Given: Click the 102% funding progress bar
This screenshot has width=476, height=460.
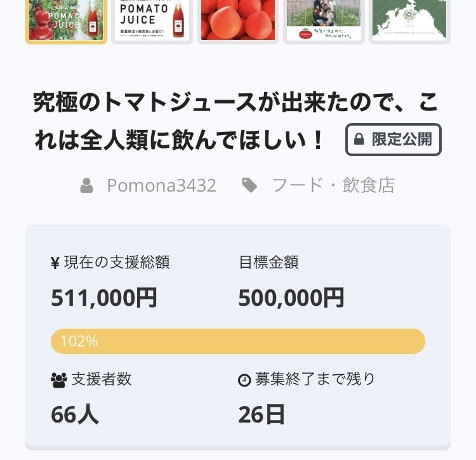Looking at the screenshot, I should [x=238, y=341].
